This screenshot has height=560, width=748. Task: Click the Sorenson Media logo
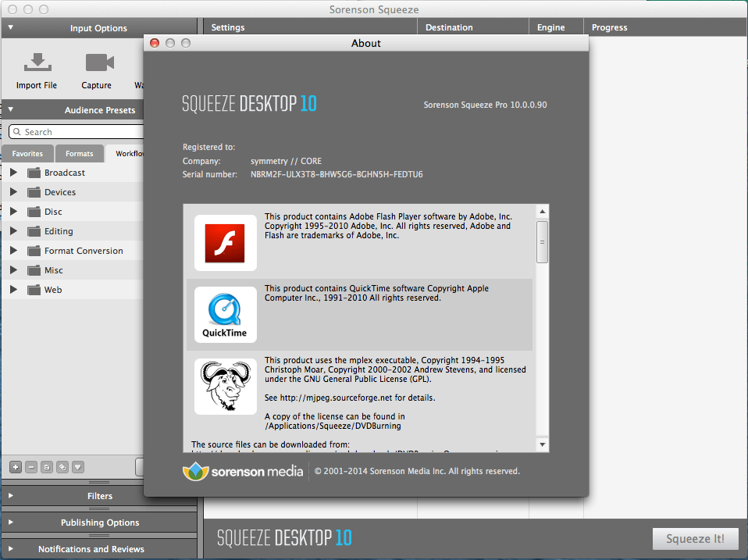tap(243, 471)
